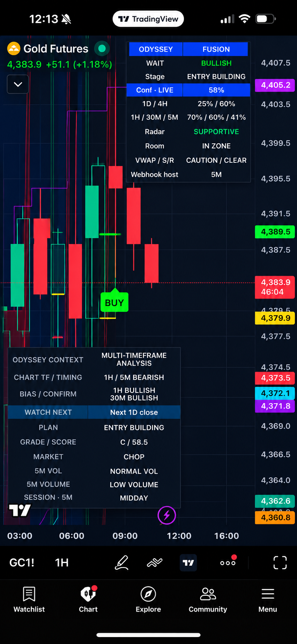Open the drawing pencil tool
Viewport: 297px width, 644px height.
121,562
